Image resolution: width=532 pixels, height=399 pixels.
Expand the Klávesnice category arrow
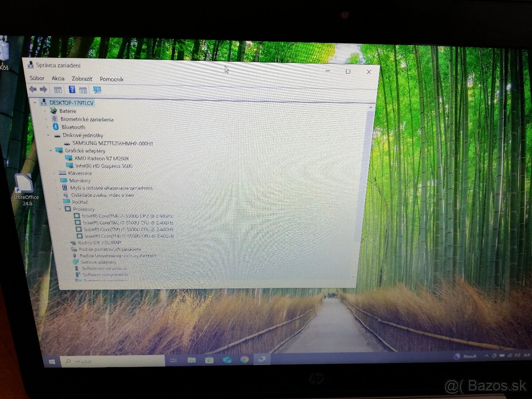(54, 173)
